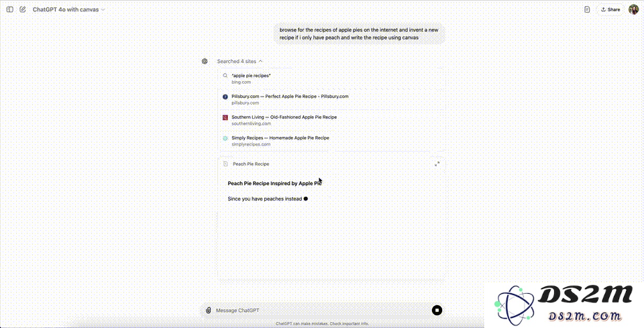The height and width of the screenshot is (328, 644).
Task: Open the user profile avatar
Action: pos(633,9)
